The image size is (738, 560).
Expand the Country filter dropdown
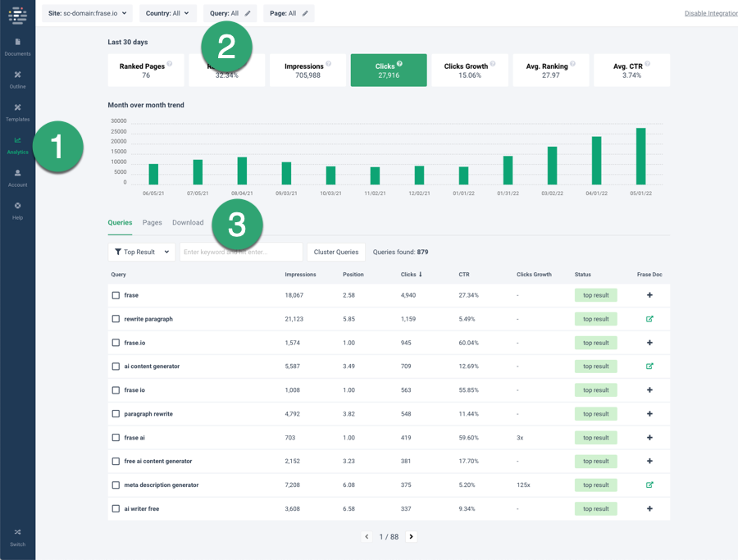[167, 13]
